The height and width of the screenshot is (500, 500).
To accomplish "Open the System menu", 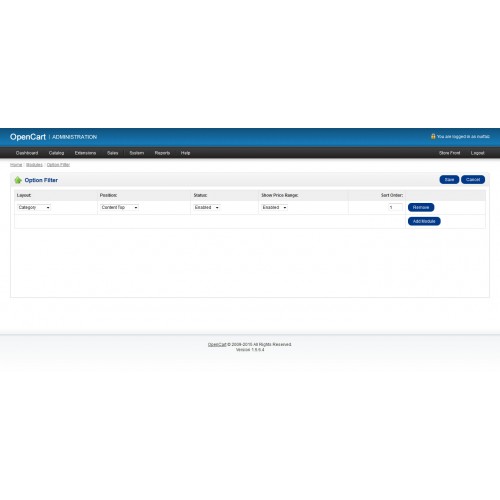I will point(137,153).
